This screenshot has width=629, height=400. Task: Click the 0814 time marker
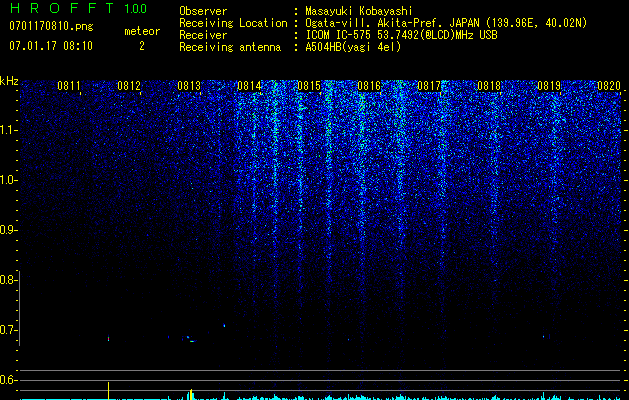tap(249, 85)
